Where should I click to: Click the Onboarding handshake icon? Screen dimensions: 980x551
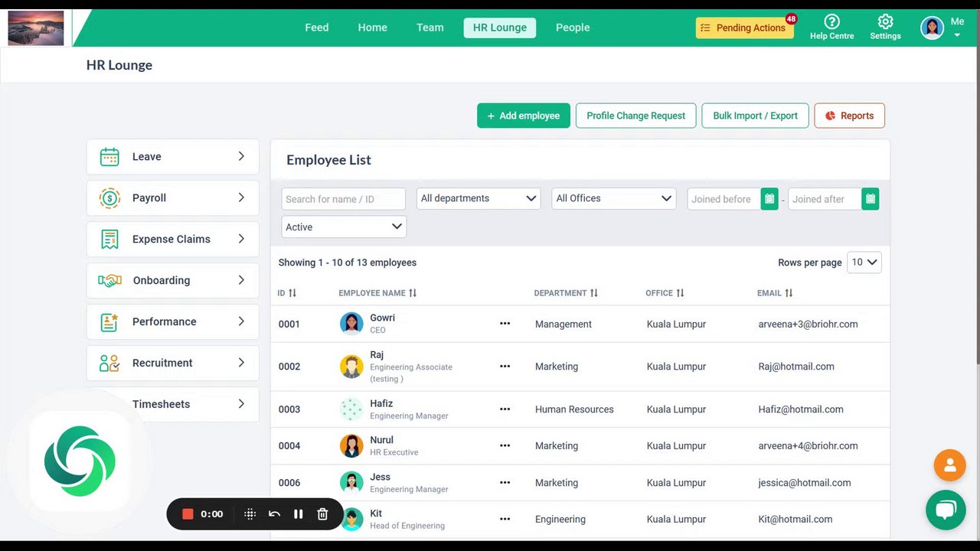point(109,281)
